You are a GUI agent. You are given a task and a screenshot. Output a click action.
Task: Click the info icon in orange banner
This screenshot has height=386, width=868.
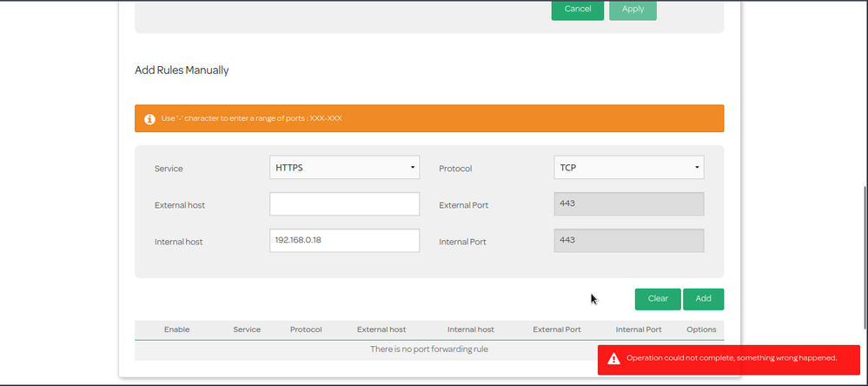pyautogui.click(x=149, y=119)
